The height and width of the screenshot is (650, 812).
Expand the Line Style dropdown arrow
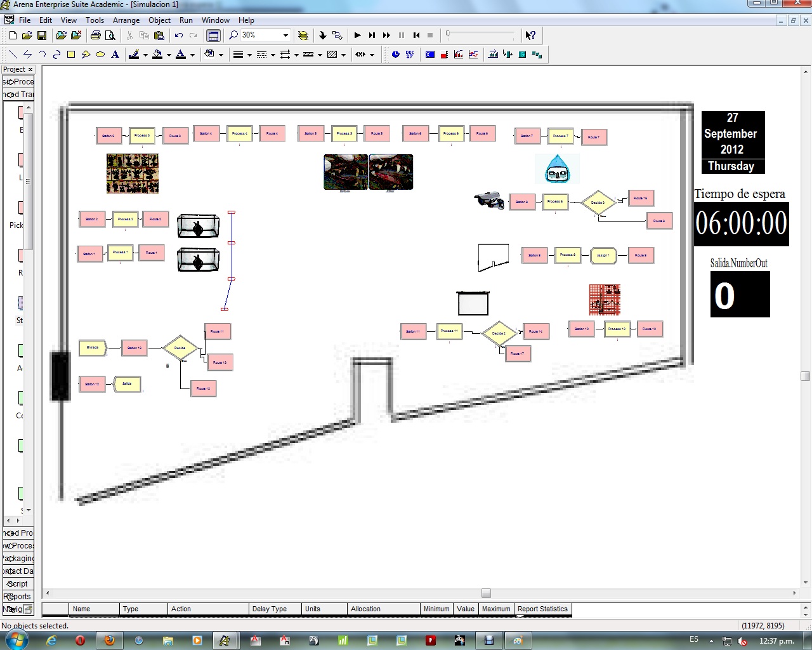pyautogui.click(x=273, y=55)
